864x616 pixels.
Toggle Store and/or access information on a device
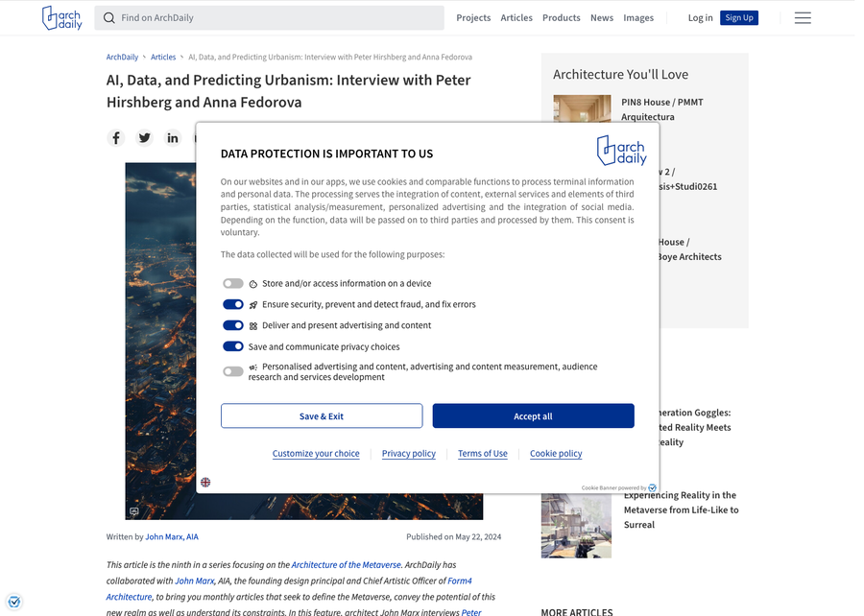pyautogui.click(x=233, y=283)
